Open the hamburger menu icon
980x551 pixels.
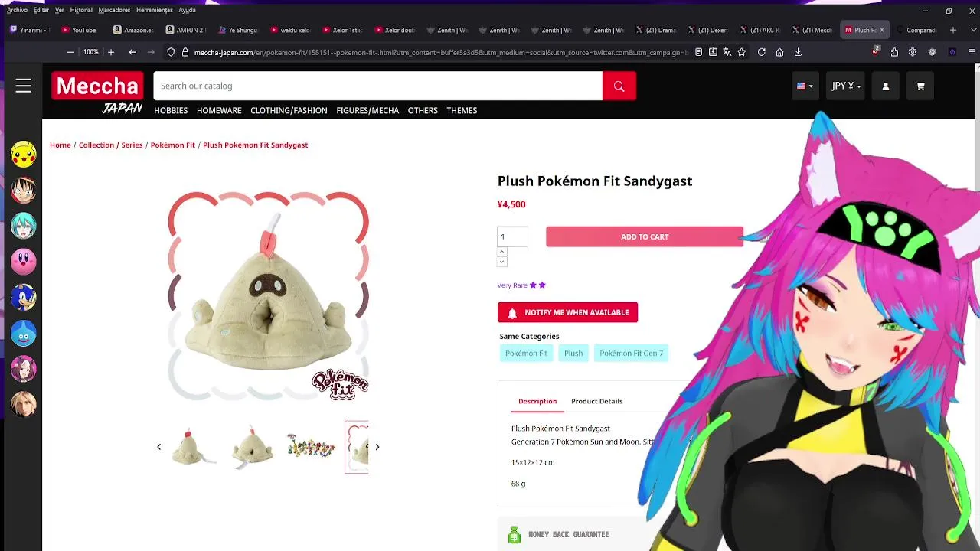24,86
